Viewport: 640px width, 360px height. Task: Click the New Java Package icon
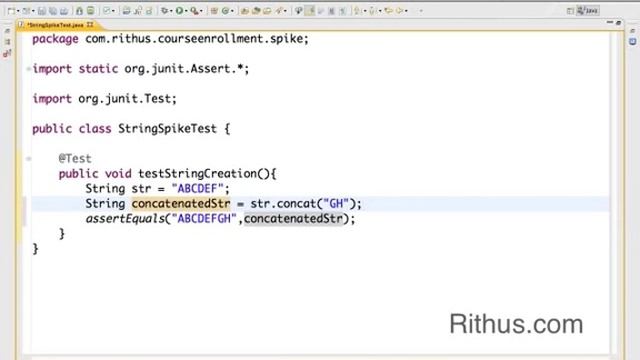pyautogui.click(x=214, y=11)
